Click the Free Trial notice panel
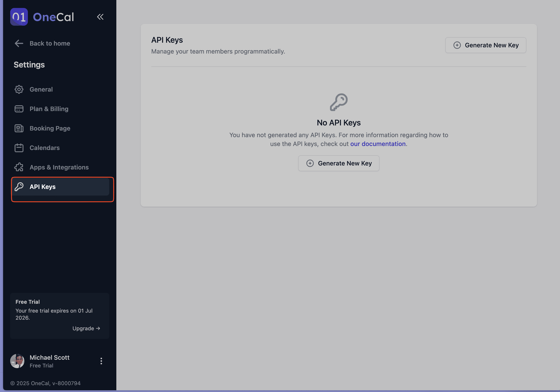The width and height of the screenshot is (560, 392). pyautogui.click(x=59, y=316)
